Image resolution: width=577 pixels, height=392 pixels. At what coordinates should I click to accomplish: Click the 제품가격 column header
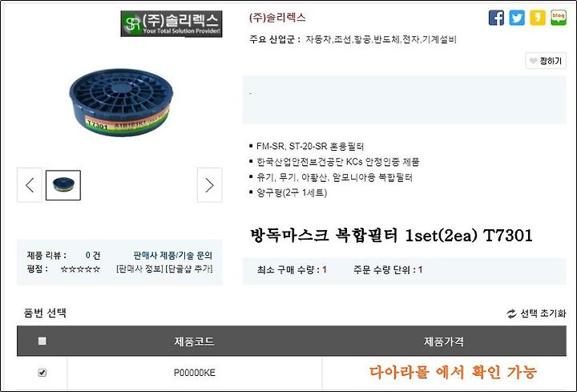pos(444,341)
